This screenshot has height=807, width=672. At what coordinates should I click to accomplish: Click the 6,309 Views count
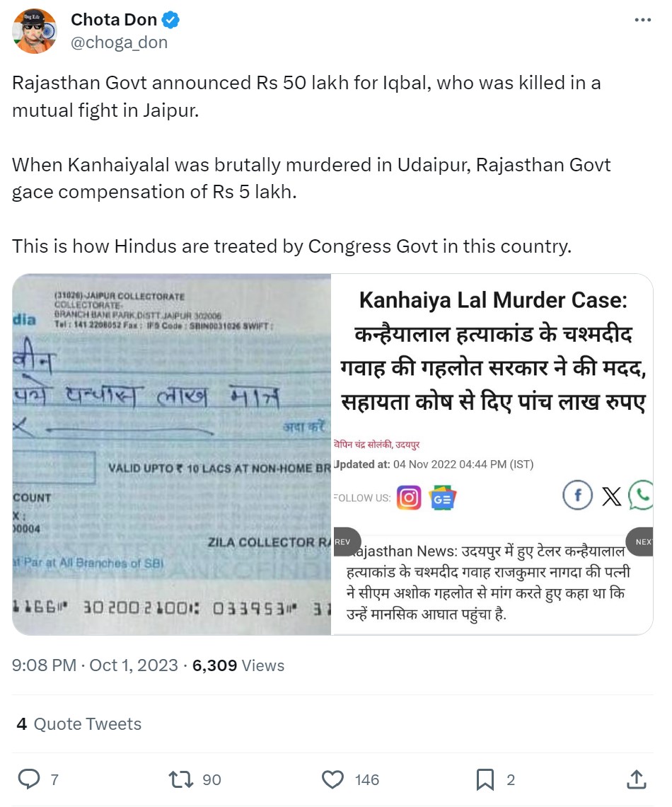coord(238,665)
